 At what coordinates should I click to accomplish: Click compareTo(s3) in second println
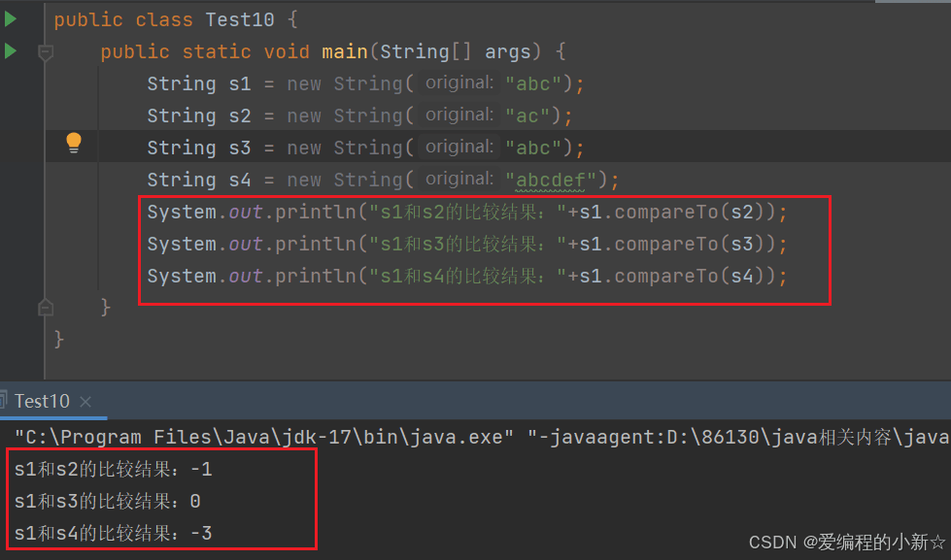tap(689, 244)
